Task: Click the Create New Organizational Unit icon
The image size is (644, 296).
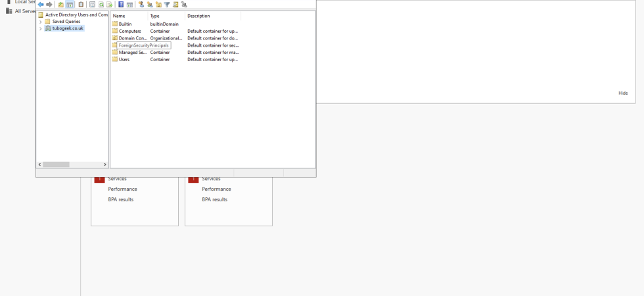Action: pos(158,5)
